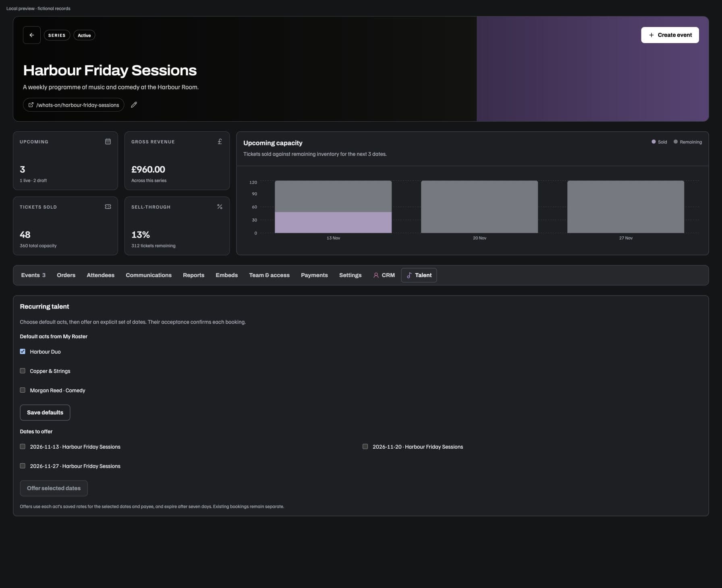This screenshot has height=588, width=722.
Task: Open the Reports tab
Action: [x=193, y=275]
